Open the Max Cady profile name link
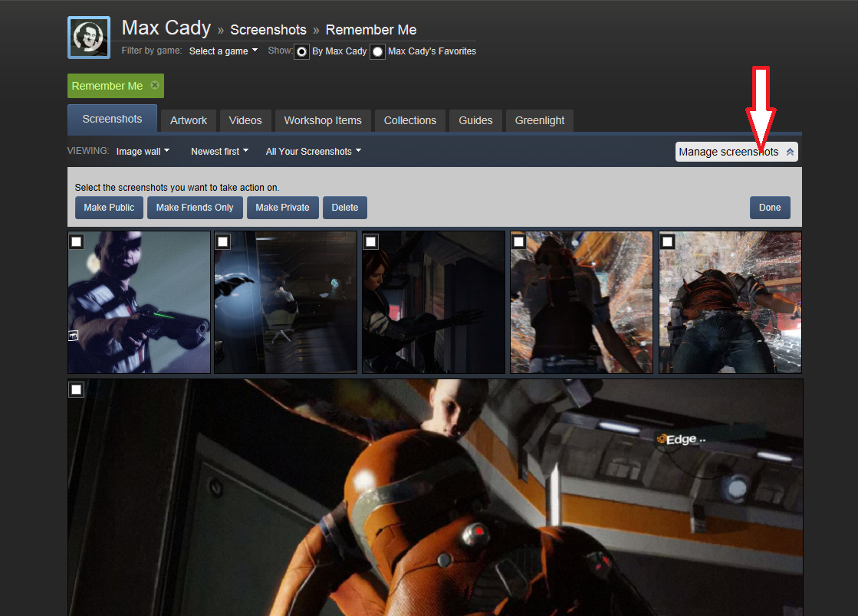858x616 pixels. pyautogui.click(x=166, y=28)
